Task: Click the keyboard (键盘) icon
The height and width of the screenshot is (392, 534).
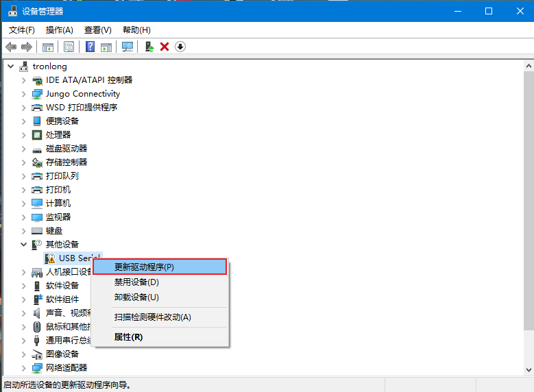Action: pyautogui.click(x=37, y=231)
